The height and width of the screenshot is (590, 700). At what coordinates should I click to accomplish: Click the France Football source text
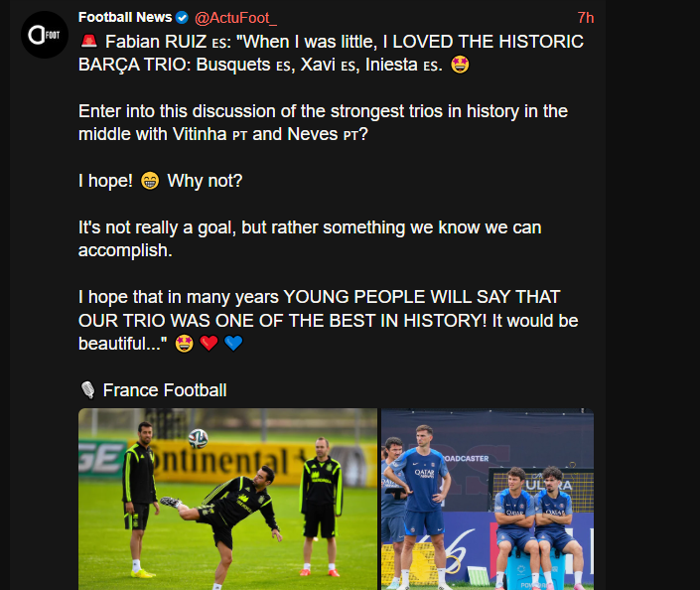coord(165,390)
